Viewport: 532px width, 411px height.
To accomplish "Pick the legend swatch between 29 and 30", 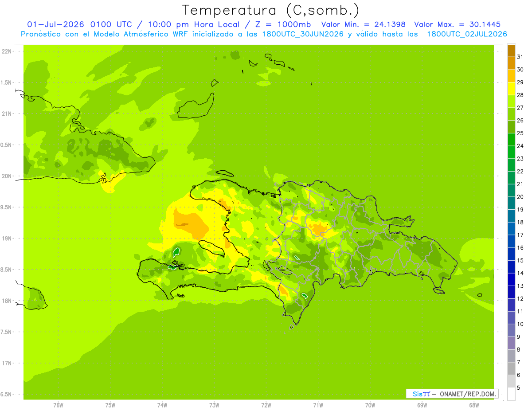I will pyautogui.click(x=511, y=76).
